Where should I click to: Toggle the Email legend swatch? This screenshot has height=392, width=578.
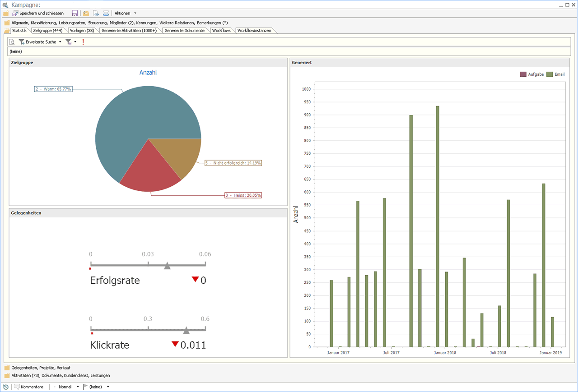pyautogui.click(x=550, y=74)
